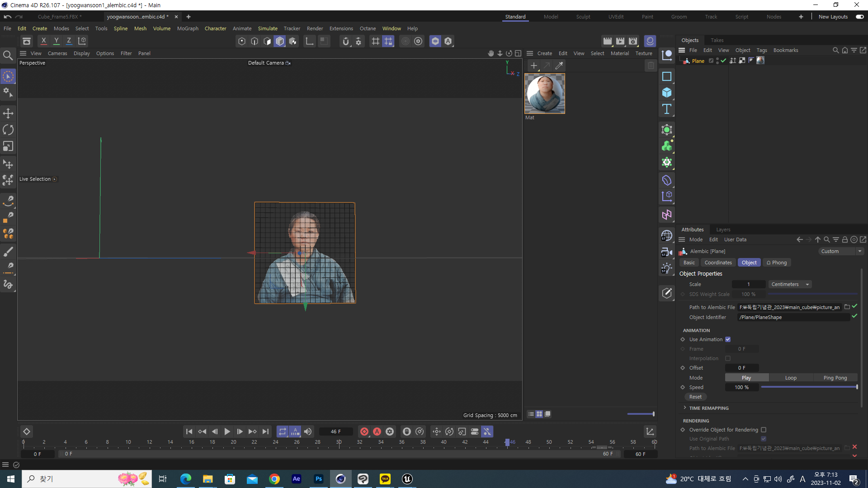Open the viewport Display menu
Screen dimensions: 868x488
point(82,53)
